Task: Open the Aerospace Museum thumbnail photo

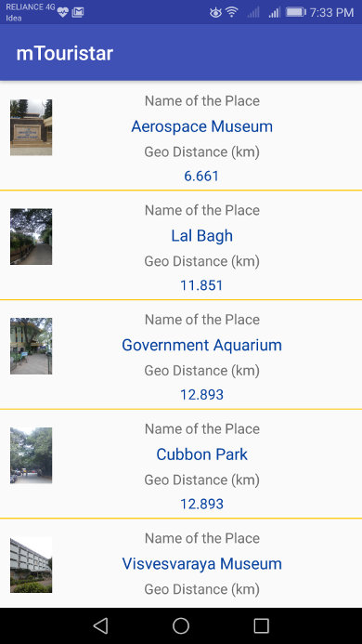Action: click(x=32, y=127)
